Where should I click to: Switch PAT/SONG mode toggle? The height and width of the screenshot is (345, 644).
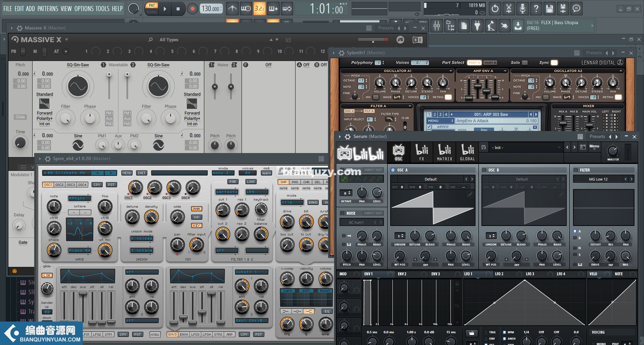pos(152,9)
